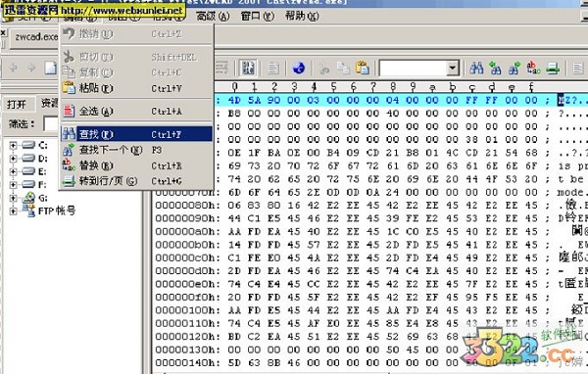
Task: Click the Find Next toolbar icon
Action: click(x=514, y=69)
